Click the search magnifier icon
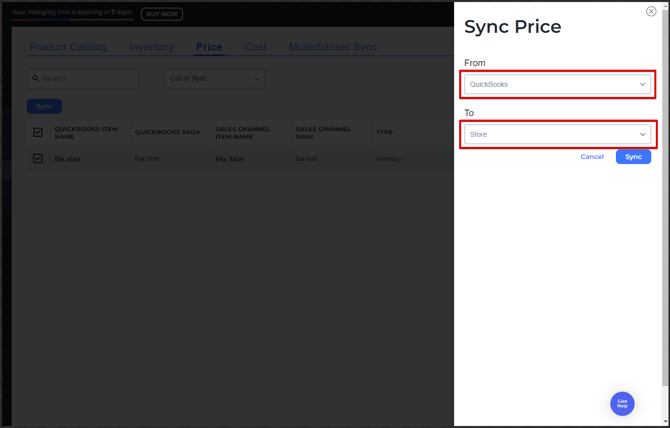This screenshot has height=428, width=670. tap(36, 79)
